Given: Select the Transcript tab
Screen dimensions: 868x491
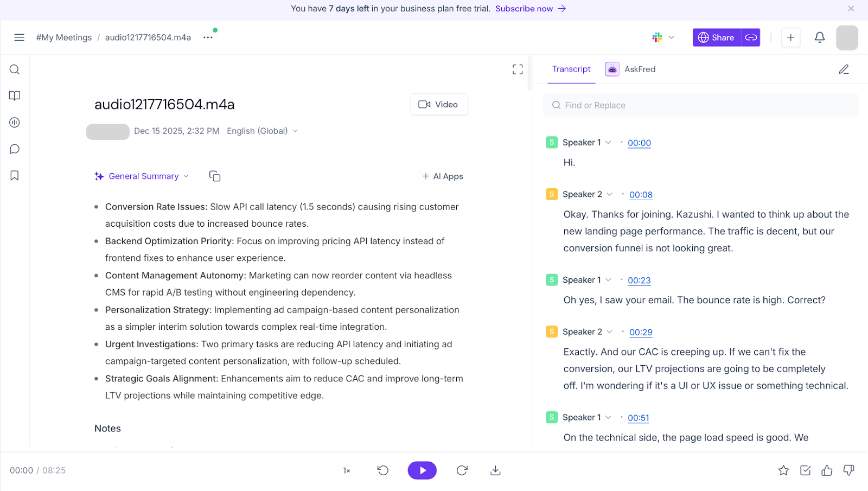Looking at the screenshot, I should [x=571, y=69].
